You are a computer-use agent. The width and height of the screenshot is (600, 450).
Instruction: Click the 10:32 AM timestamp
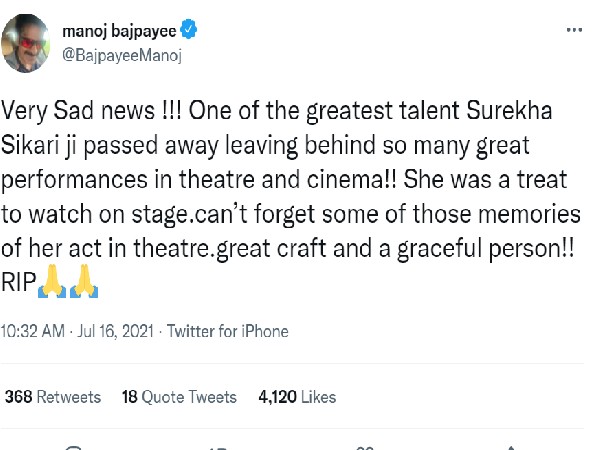tap(36, 331)
